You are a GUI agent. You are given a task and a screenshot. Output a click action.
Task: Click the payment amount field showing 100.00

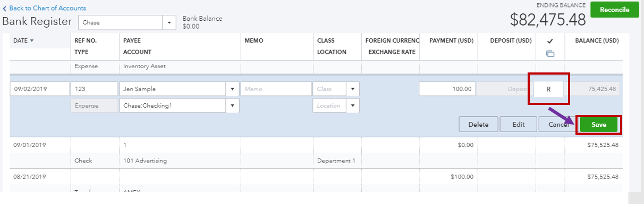[447, 89]
